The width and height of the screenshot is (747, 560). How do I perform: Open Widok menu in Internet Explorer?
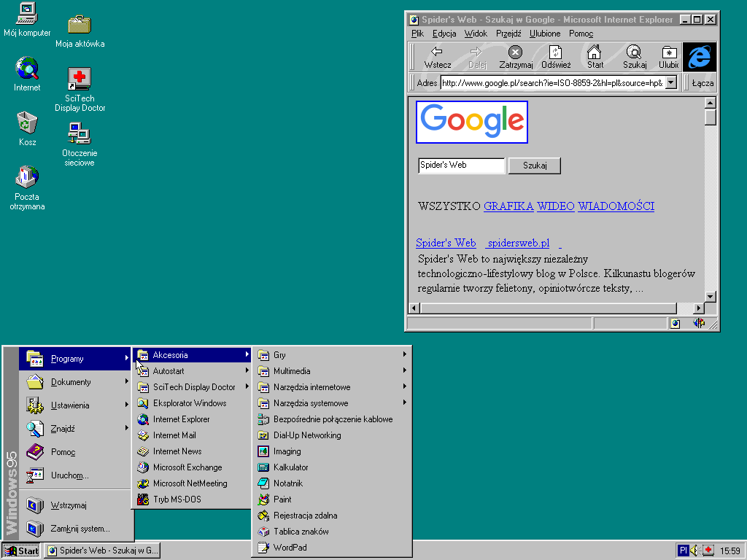476,34
